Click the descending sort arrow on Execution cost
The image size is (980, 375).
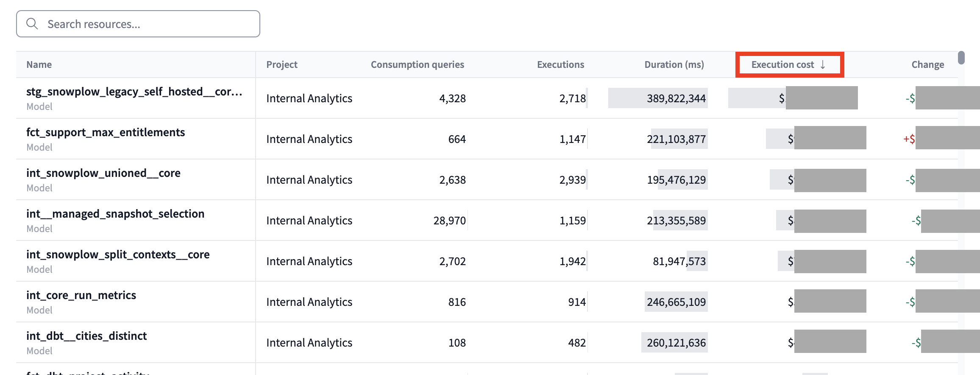pyautogui.click(x=823, y=64)
